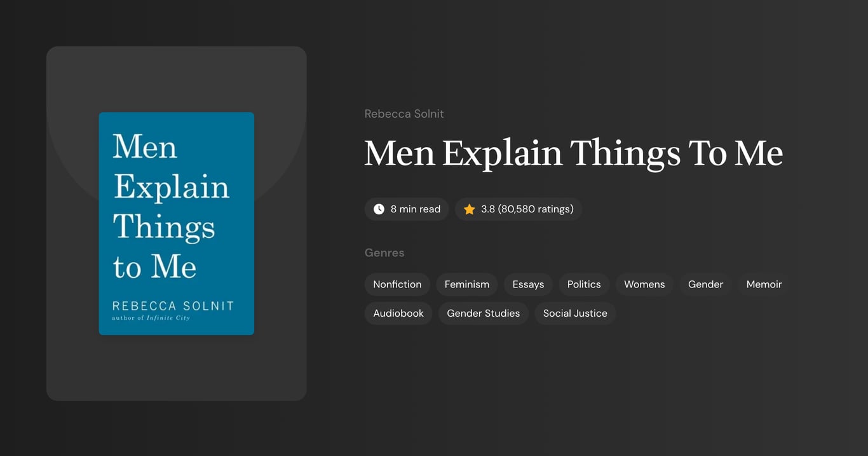Click the Womens genre tag
The image size is (868, 456).
point(644,284)
